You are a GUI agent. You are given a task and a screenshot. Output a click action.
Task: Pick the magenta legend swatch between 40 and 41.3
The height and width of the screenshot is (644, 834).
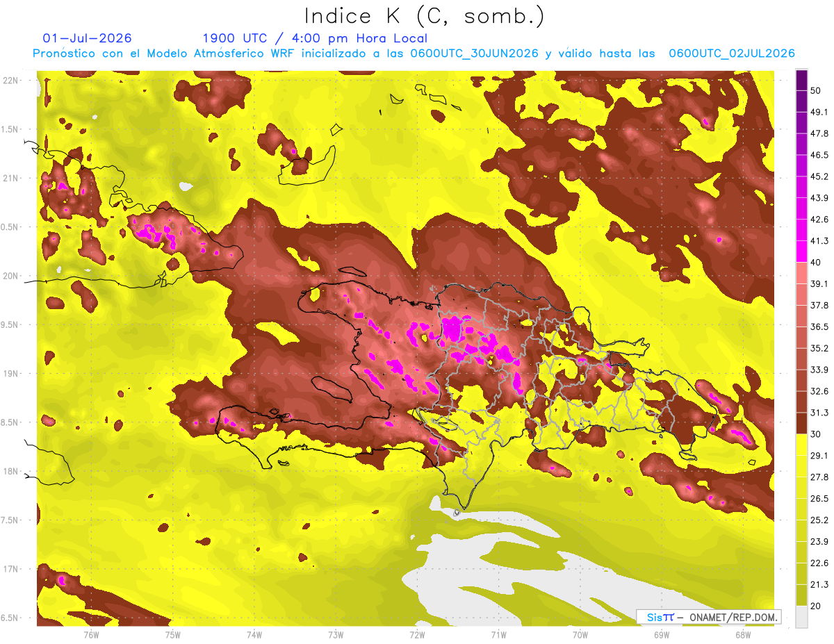pyautogui.click(x=801, y=251)
